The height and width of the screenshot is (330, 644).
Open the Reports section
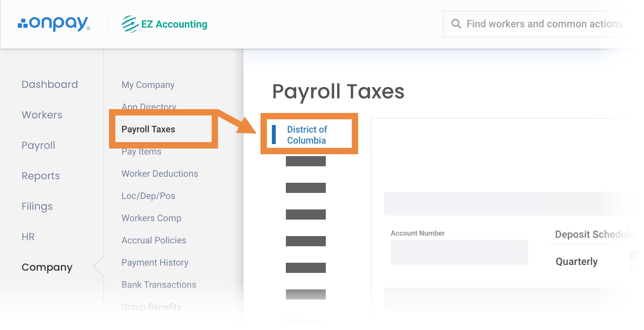[41, 176]
